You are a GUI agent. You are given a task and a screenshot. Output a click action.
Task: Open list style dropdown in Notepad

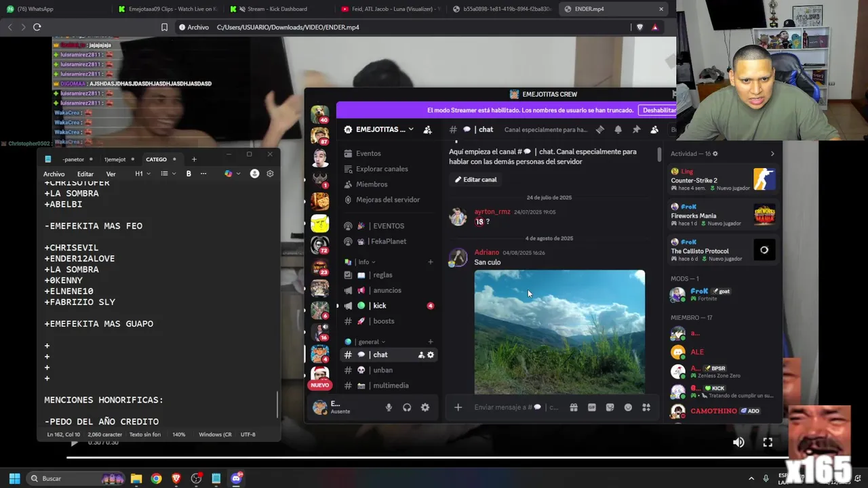click(168, 174)
